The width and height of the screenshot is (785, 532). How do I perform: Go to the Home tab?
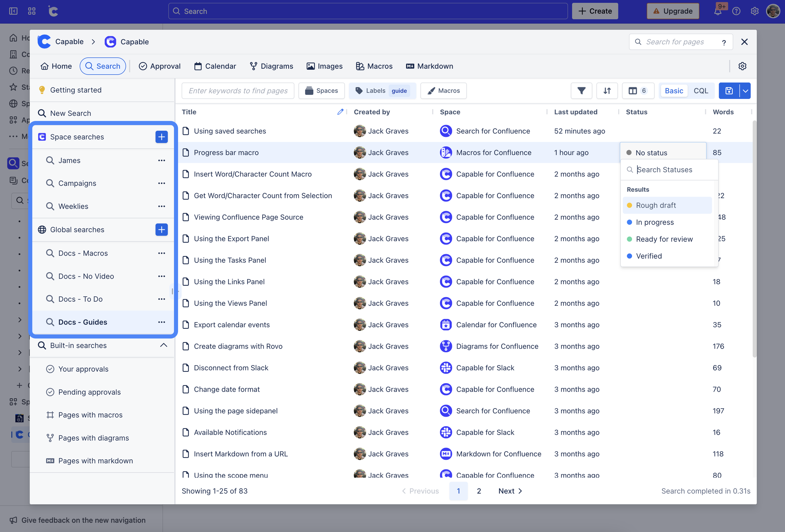56,66
